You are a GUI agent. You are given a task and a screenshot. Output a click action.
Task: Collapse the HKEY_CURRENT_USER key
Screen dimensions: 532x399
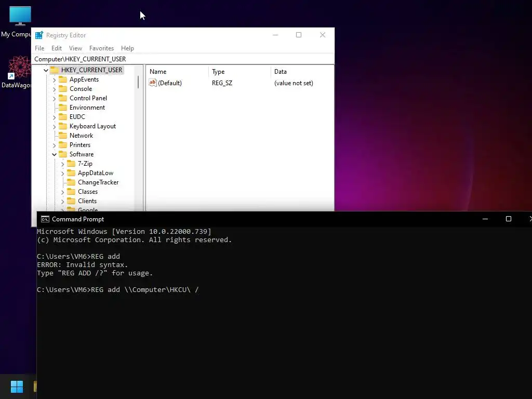46,70
